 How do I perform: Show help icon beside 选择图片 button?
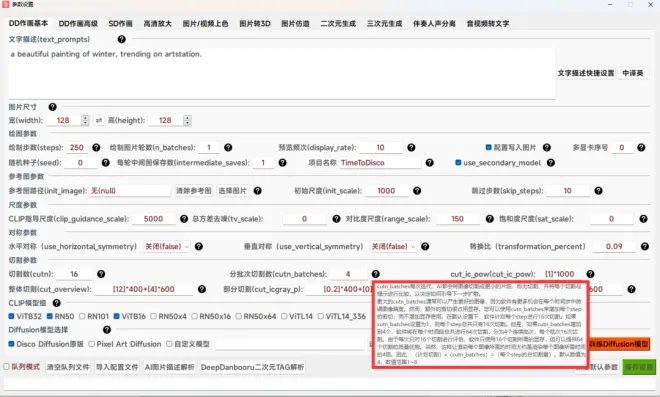pos(258,191)
